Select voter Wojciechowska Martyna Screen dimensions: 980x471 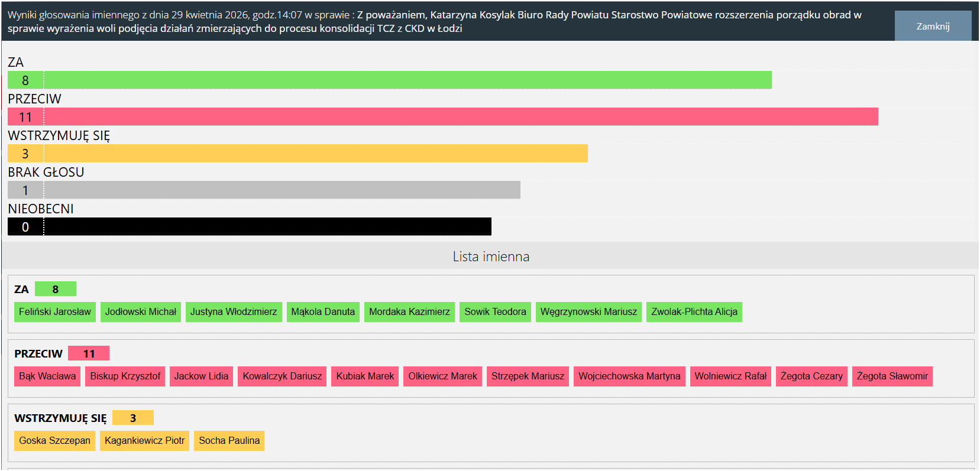(x=629, y=376)
